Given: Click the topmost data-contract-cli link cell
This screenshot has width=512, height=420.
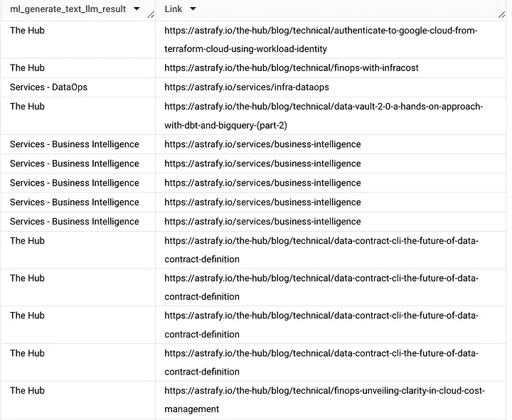Looking at the screenshot, I should (331, 250).
